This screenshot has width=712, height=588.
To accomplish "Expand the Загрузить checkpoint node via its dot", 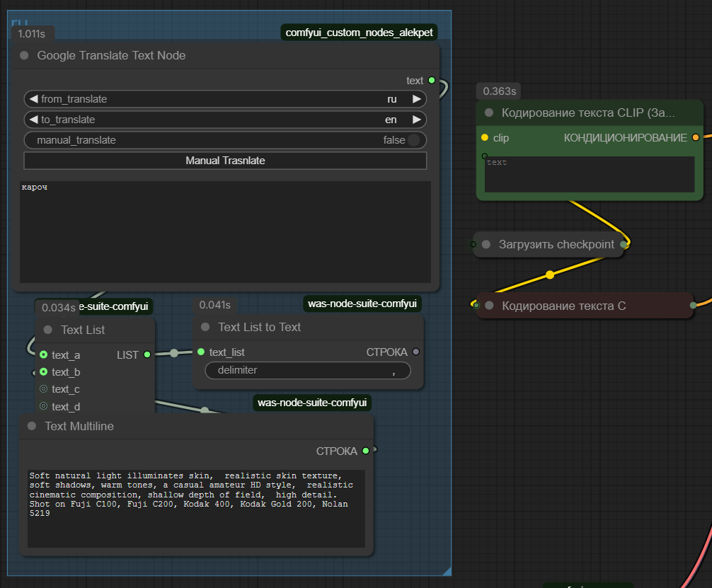I will click(x=486, y=244).
